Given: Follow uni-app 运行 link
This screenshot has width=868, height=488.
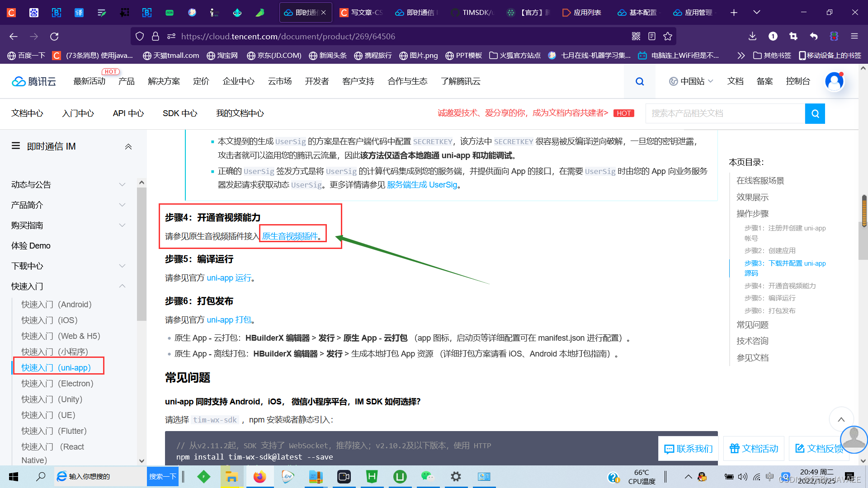Looking at the screenshot, I should click(229, 278).
